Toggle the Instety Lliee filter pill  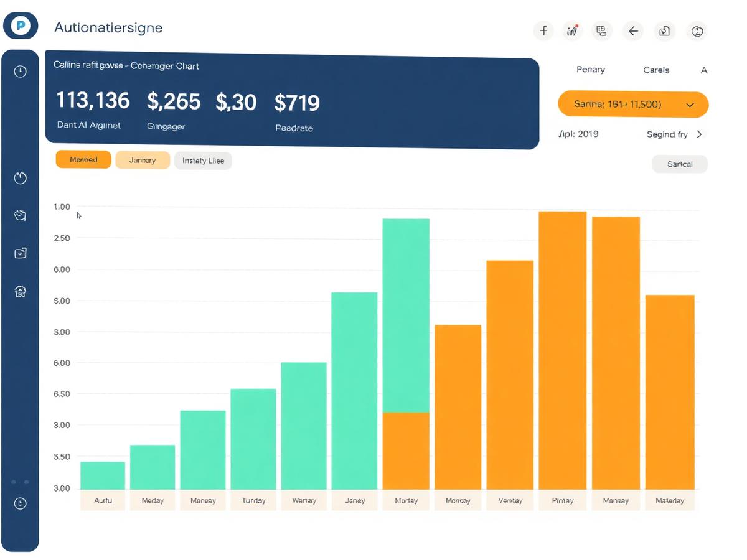pyautogui.click(x=203, y=161)
